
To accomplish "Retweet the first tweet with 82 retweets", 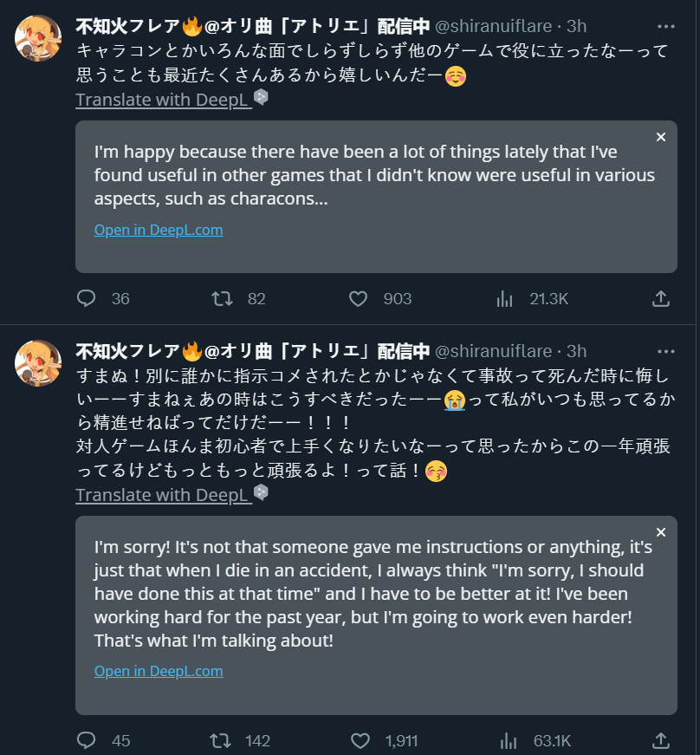I will pyautogui.click(x=223, y=299).
